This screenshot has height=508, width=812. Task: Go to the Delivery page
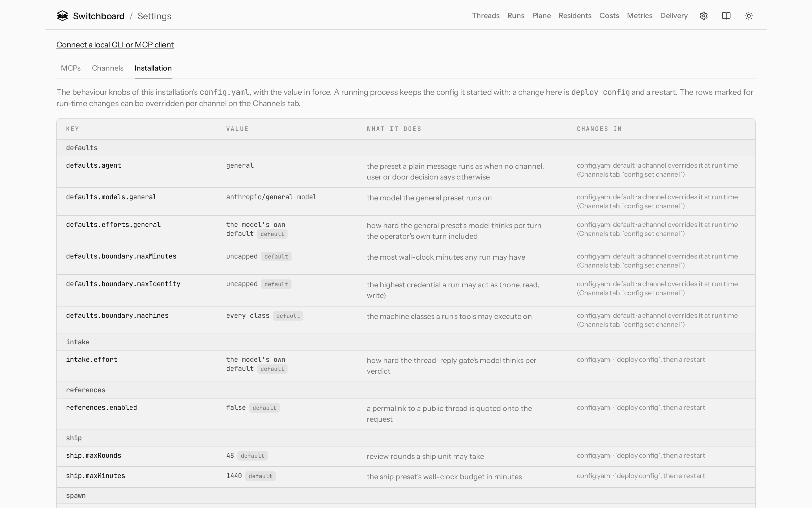tap(674, 16)
